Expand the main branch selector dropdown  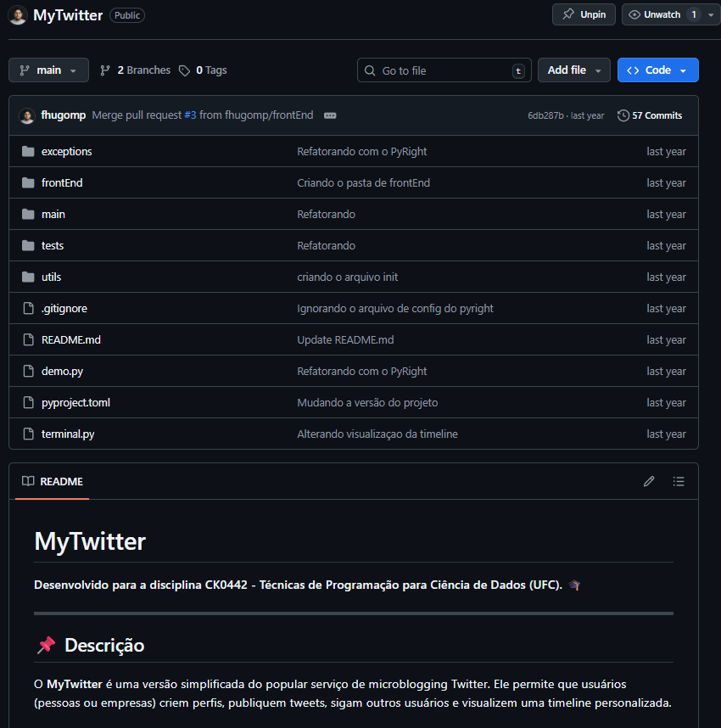48,70
